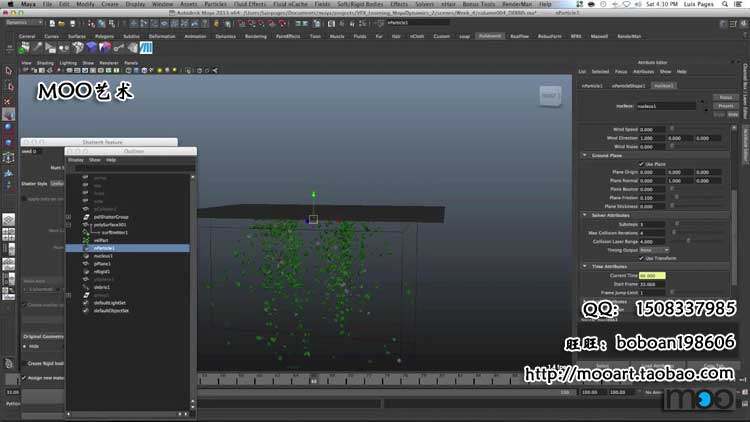The width and height of the screenshot is (750, 422).
Task: Open the Polygons shelf tab
Action: tap(104, 36)
